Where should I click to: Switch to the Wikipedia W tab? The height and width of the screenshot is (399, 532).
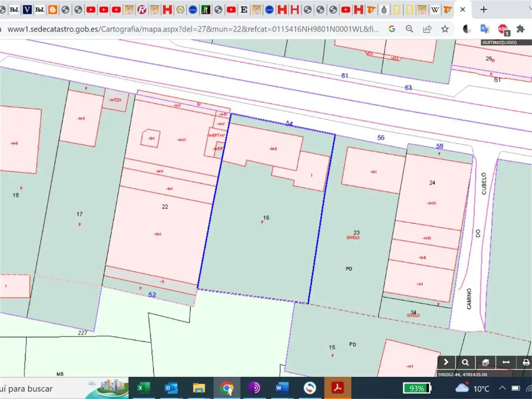click(435, 10)
